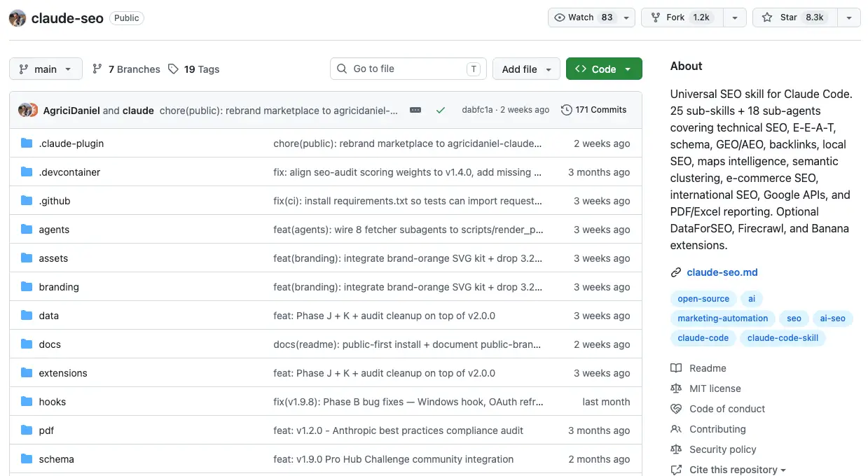Screen dimensions: 868x476
Task: Select the claude-code-skill topic tag
Action: 783,338
